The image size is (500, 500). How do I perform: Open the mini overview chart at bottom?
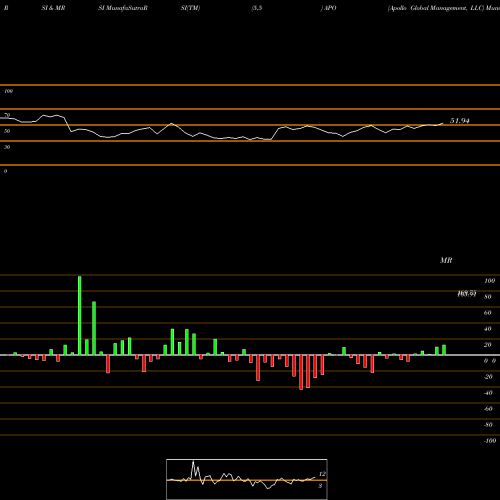(x=247, y=479)
